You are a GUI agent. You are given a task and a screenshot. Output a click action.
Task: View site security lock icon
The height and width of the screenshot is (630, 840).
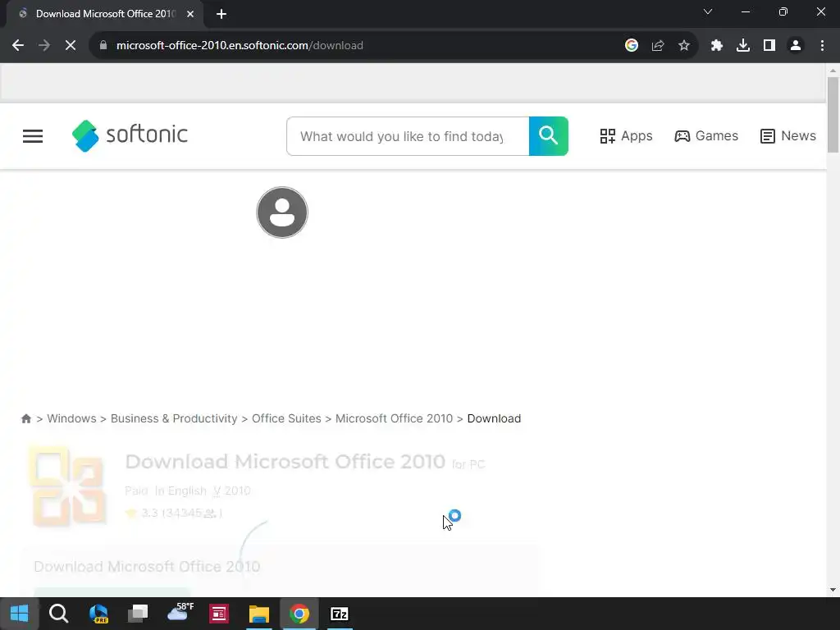[103, 46]
